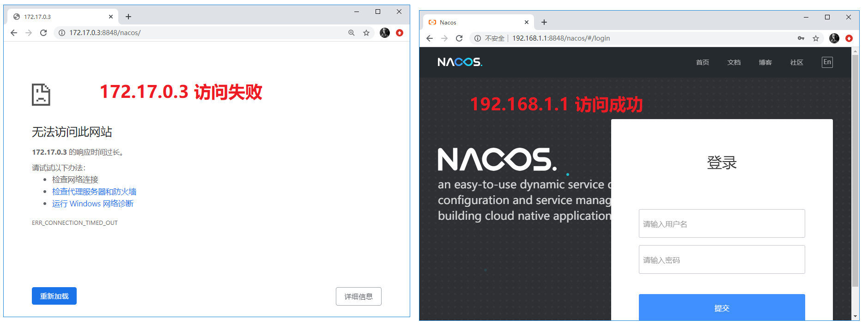
Task: Click red update icon in Nacos window
Action: click(849, 38)
